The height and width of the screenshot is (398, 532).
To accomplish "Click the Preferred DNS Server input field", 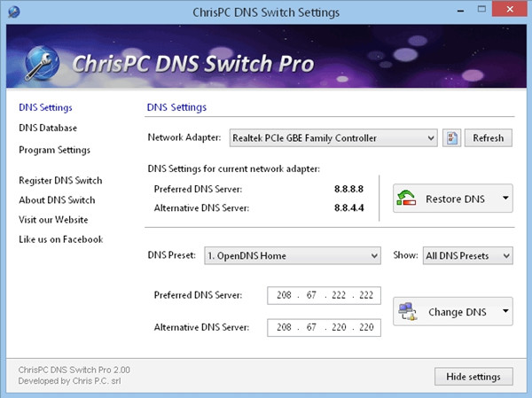I will pyautogui.click(x=324, y=295).
